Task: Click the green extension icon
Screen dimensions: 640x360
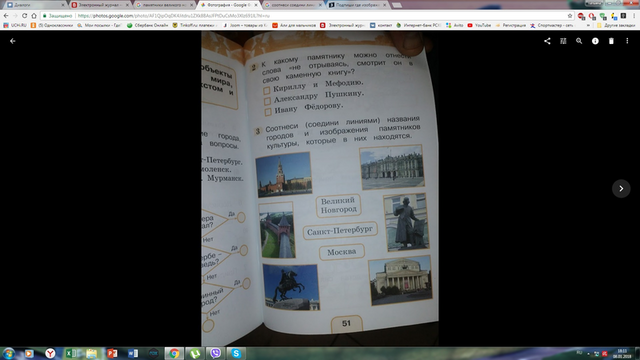Action: (603, 16)
